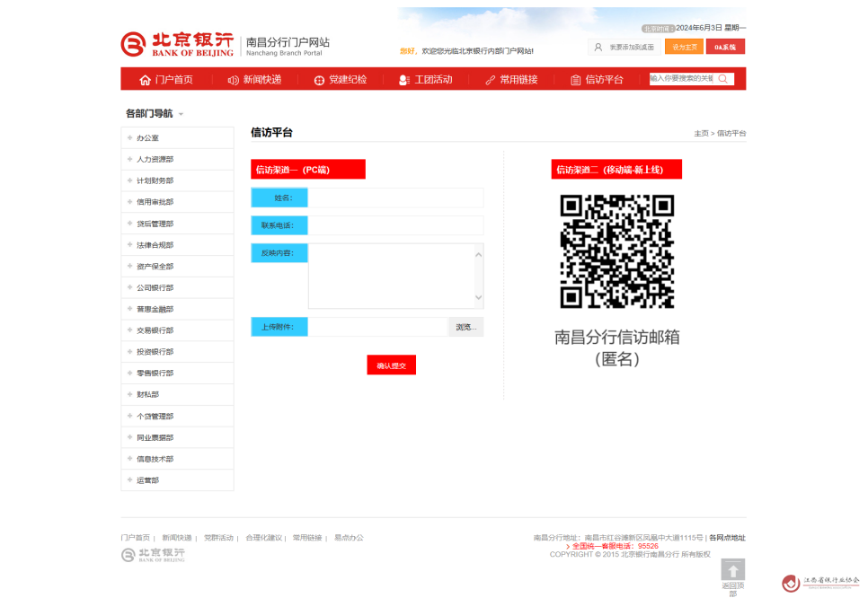Viewport: 868px width, 598px height.
Task: Click footer link 合理化建议
Action: (264, 538)
